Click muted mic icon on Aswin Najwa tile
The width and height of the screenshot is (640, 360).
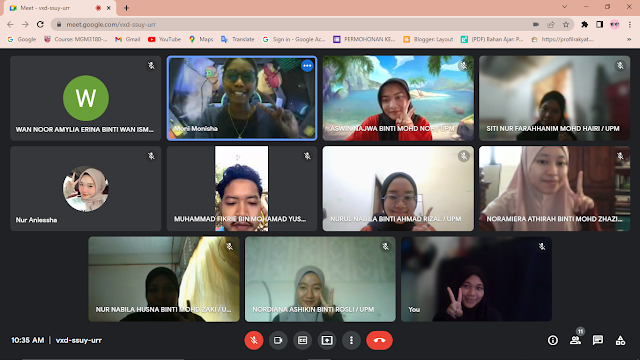[464, 65]
